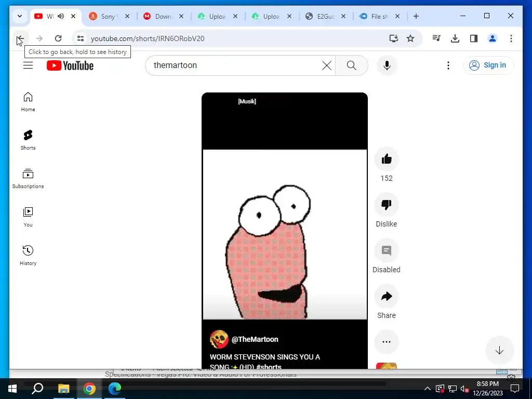Click TheMartoon channel avatar
532x399 pixels.
click(x=219, y=339)
